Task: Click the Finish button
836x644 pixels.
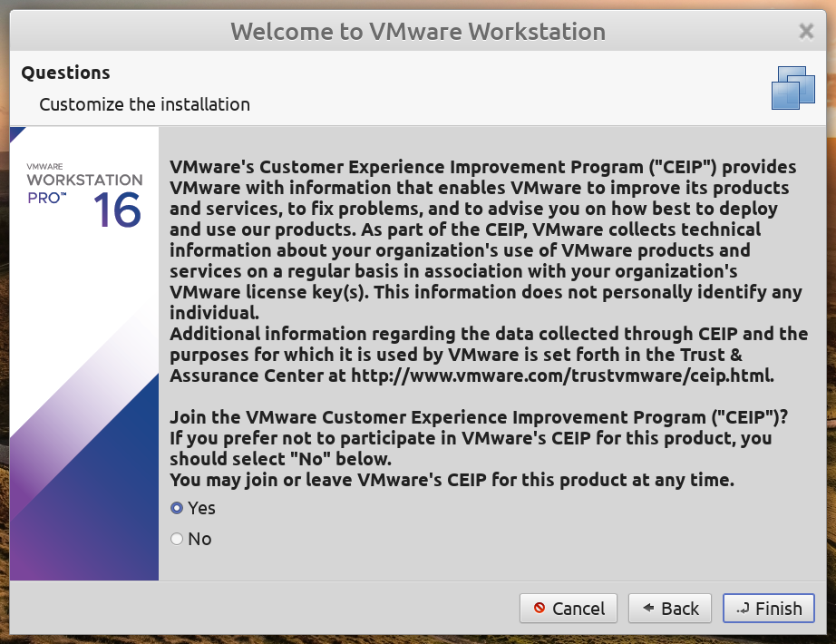Action: (x=768, y=609)
